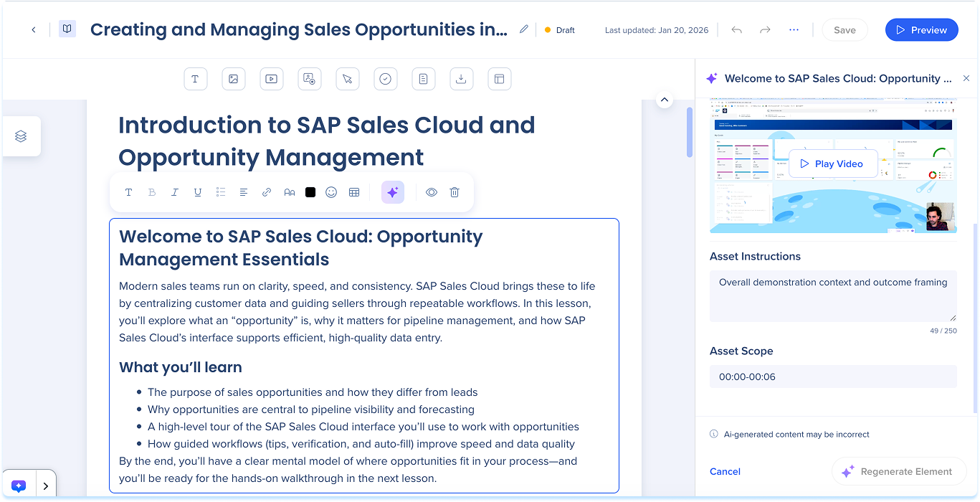This screenshot has width=980, height=502.
Task: Click the Cancel link in the AI panel
Action: pyautogui.click(x=725, y=471)
